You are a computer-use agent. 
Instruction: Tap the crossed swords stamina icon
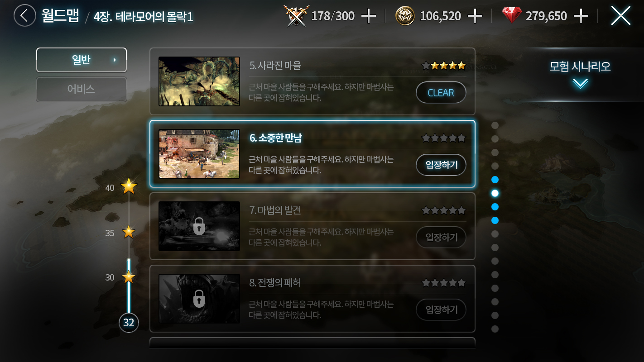tap(296, 16)
